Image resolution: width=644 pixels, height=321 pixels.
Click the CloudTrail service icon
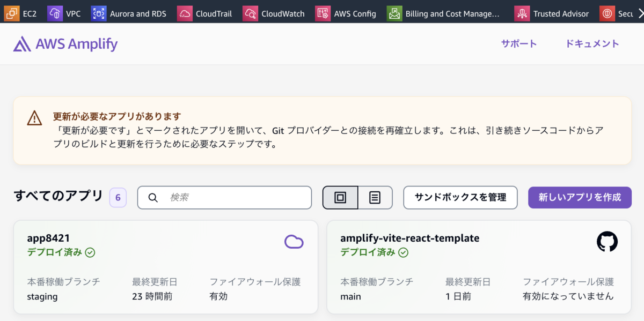185,13
